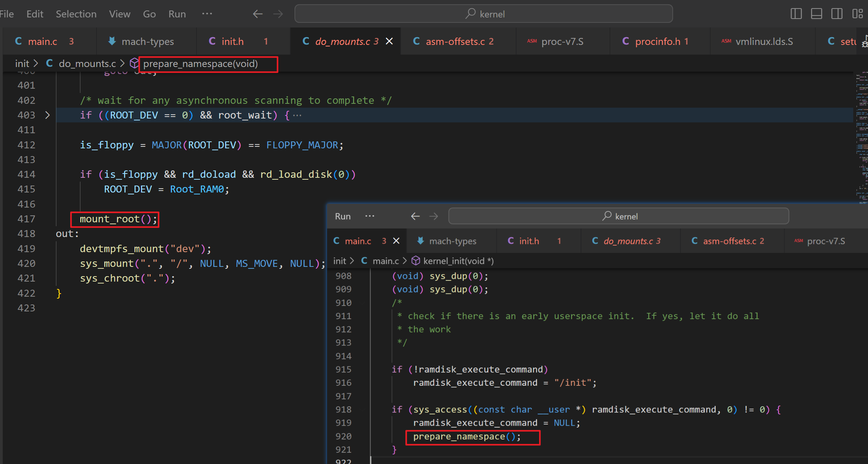The height and width of the screenshot is (464, 868).
Task: Open the Go menu
Action: click(x=149, y=14)
